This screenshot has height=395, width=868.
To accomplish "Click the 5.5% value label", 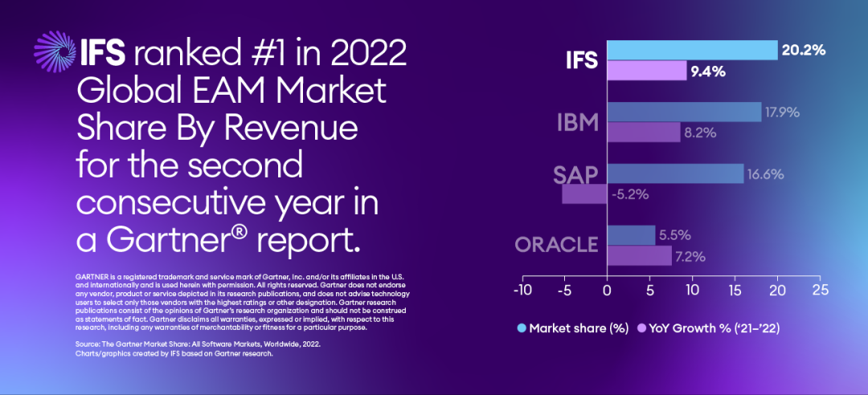I will pos(675,236).
